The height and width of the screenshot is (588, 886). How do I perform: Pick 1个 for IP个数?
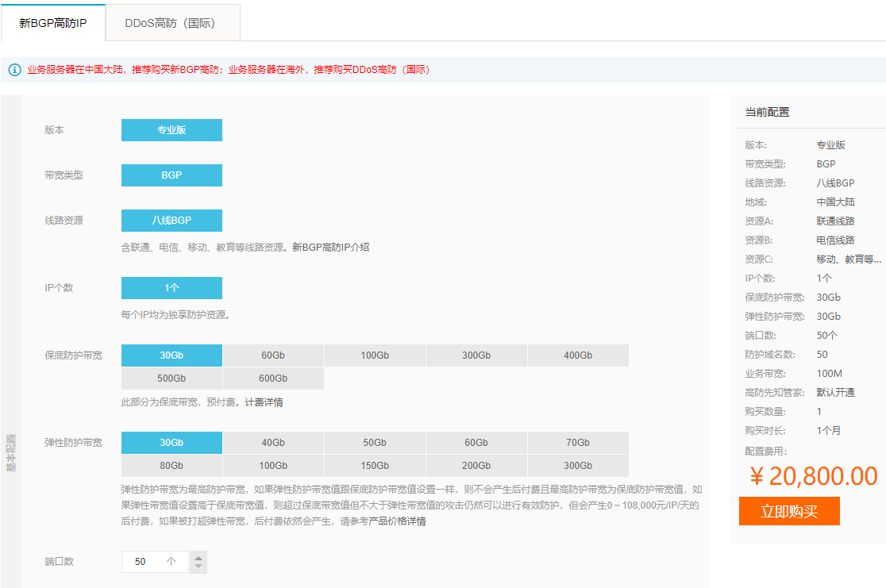171,288
